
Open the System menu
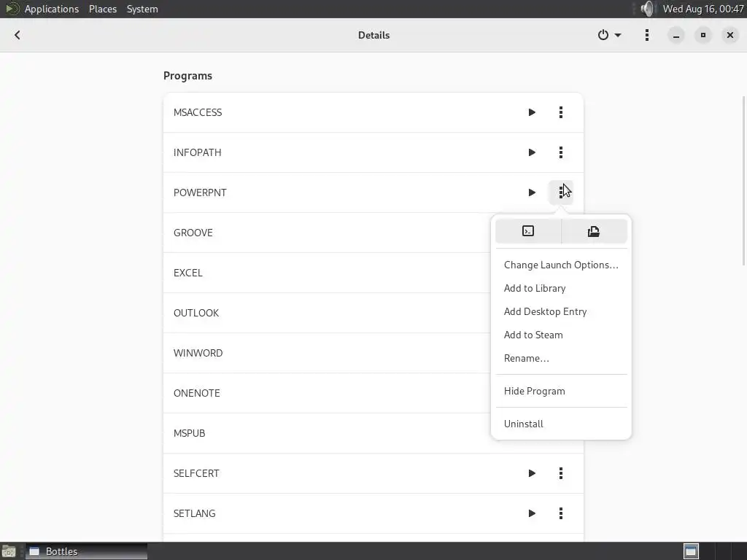coord(142,9)
